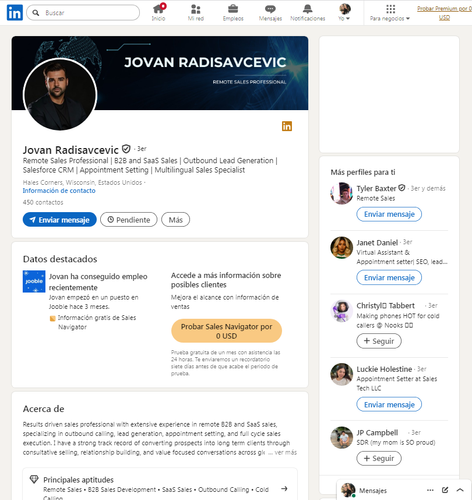
Task: Open Christy Tabbert's profile picture
Action: pos(342,311)
